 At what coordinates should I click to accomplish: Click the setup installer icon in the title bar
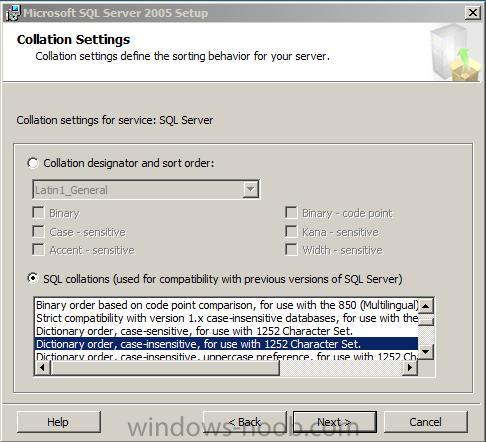12,13
